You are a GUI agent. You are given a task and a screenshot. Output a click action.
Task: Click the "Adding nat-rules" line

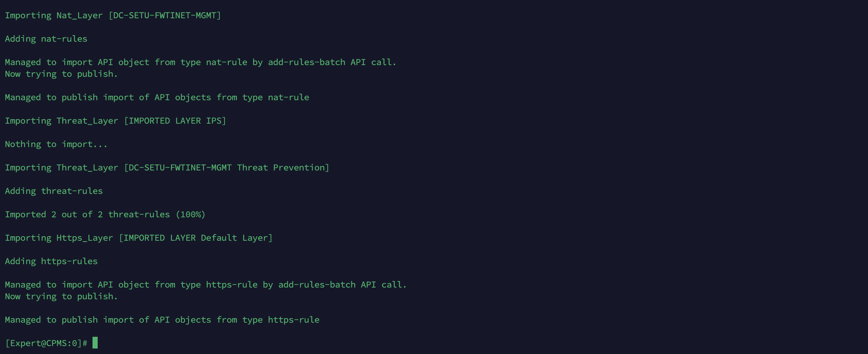pos(46,39)
